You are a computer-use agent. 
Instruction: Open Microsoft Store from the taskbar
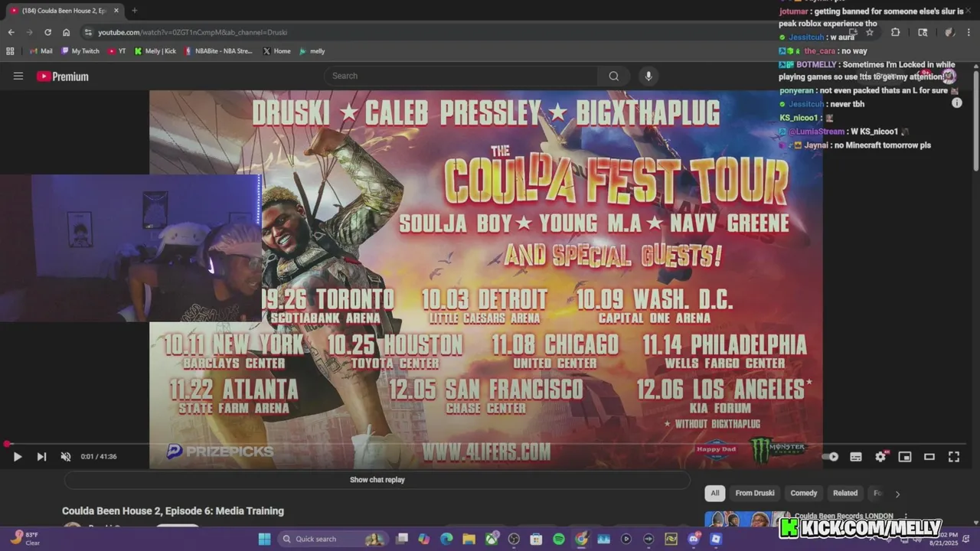[536, 539]
